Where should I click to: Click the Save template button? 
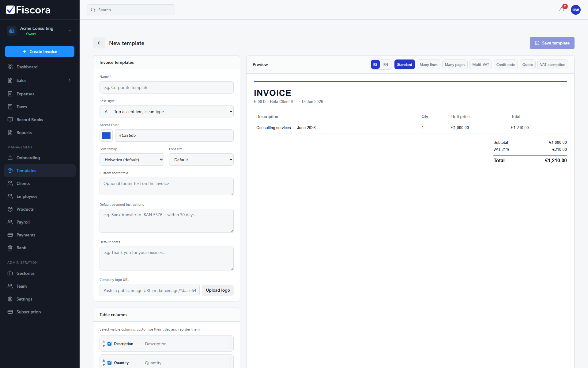click(x=552, y=43)
